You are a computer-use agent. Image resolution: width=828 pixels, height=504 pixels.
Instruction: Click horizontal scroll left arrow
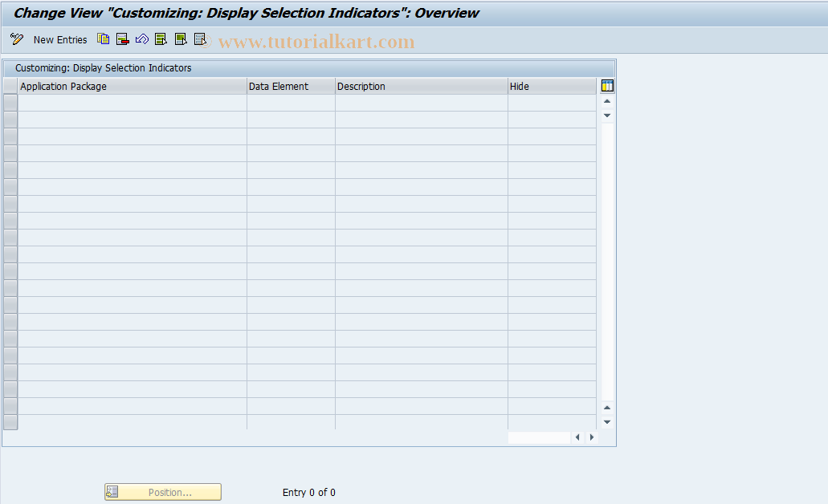tap(577, 437)
